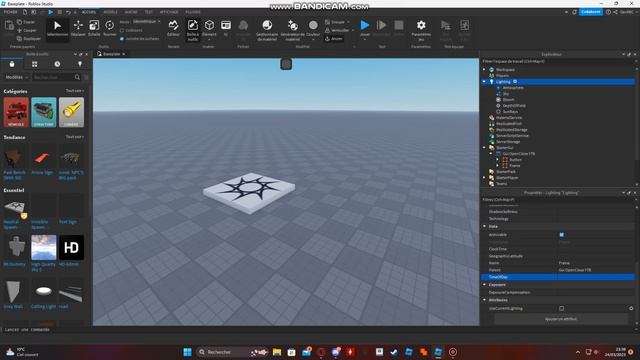Viewport: 640px width, 360px height.
Task: Select ReplicatedStorage in the Explorer
Action: coord(512,130)
